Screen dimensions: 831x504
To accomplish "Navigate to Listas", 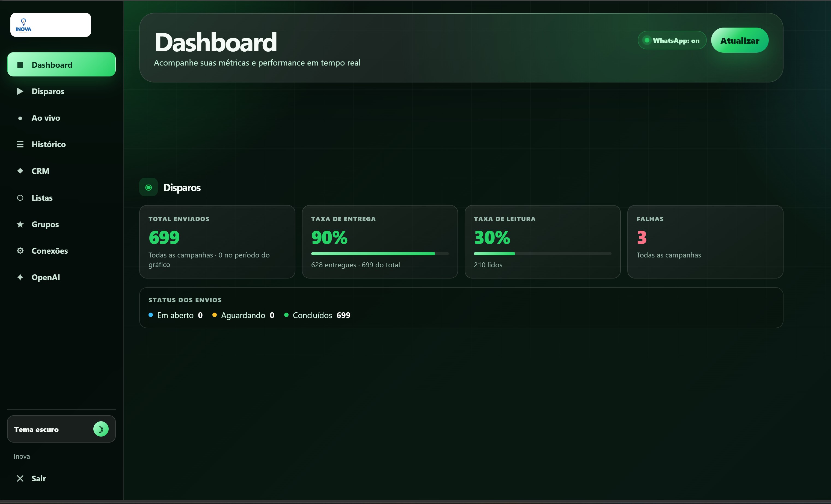I will [x=61, y=198].
